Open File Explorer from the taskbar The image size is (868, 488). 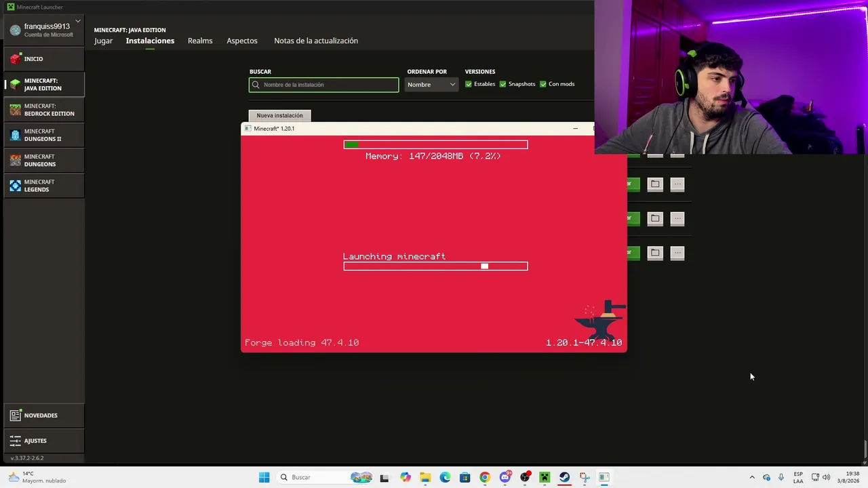pos(425,477)
